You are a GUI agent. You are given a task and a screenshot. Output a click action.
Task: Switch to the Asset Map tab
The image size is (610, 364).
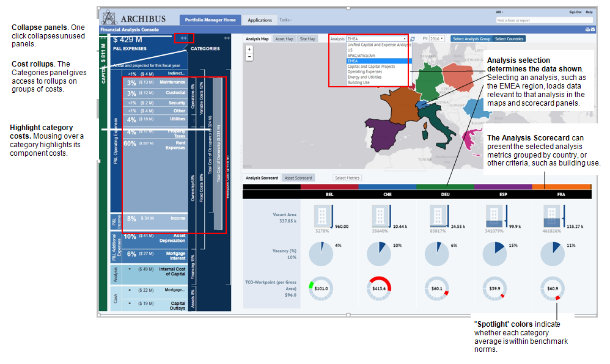284,38
